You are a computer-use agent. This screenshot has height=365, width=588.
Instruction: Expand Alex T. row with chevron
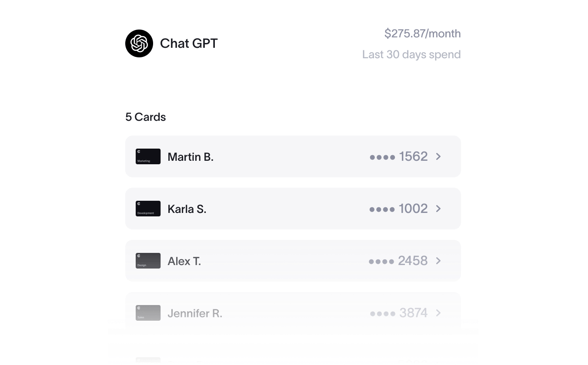click(438, 261)
